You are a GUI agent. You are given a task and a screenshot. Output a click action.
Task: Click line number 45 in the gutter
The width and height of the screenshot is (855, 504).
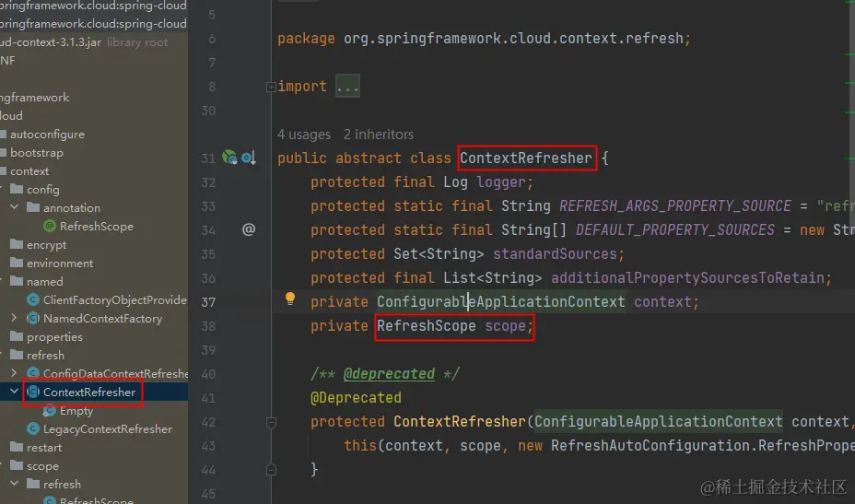pos(208,494)
